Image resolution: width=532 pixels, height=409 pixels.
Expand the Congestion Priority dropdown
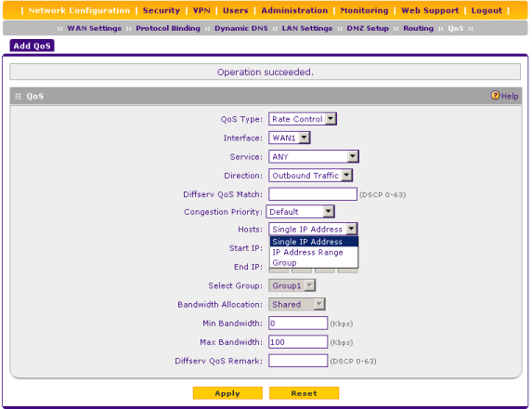point(300,212)
